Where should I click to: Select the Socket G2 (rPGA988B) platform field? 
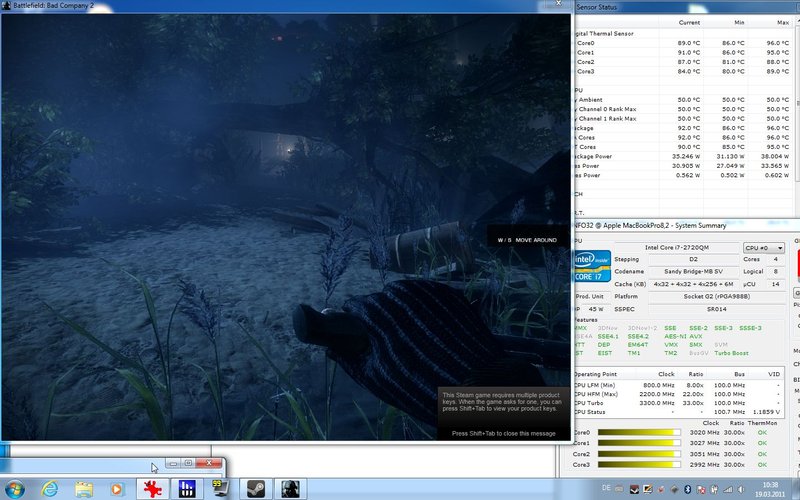point(717,296)
